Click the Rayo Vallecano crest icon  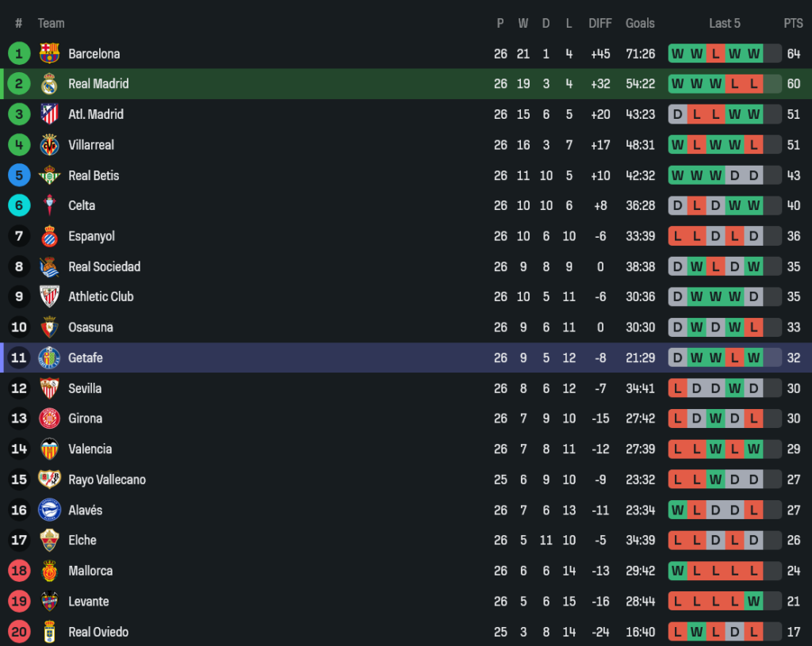click(x=49, y=480)
